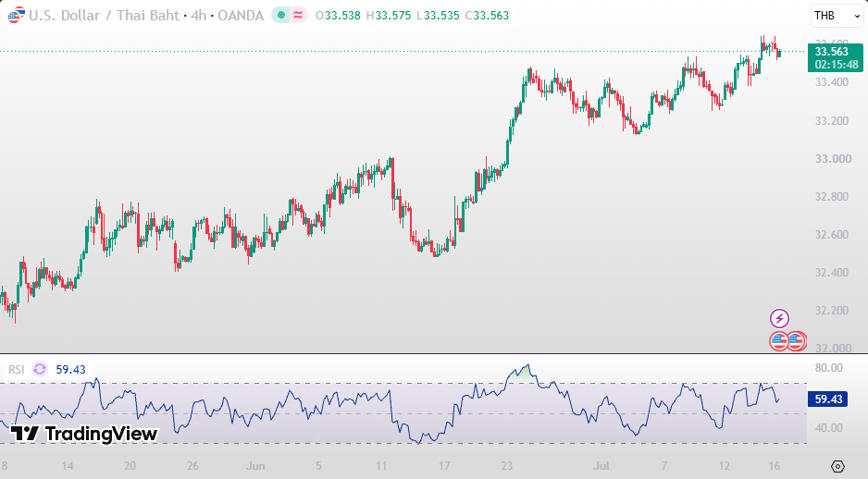Click the right US flag economic event icon
The width and height of the screenshot is (868, 479).
tap(797, 341)
